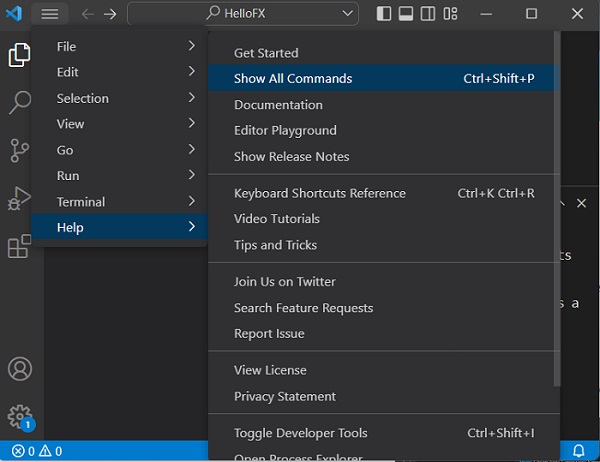Toggle the Panel layout button
The height and width of the screenshot is (462, 600).
407,14
